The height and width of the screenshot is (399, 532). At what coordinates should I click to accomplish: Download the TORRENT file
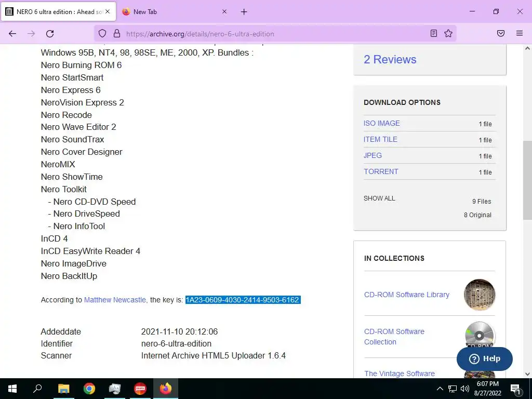coord(381,171)
